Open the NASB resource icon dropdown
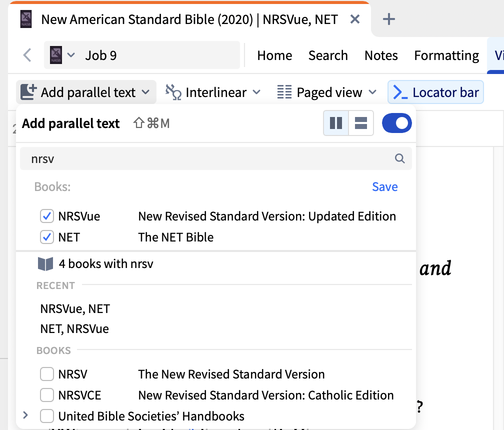Screen dimensions: 504x430 pos(62,55)
